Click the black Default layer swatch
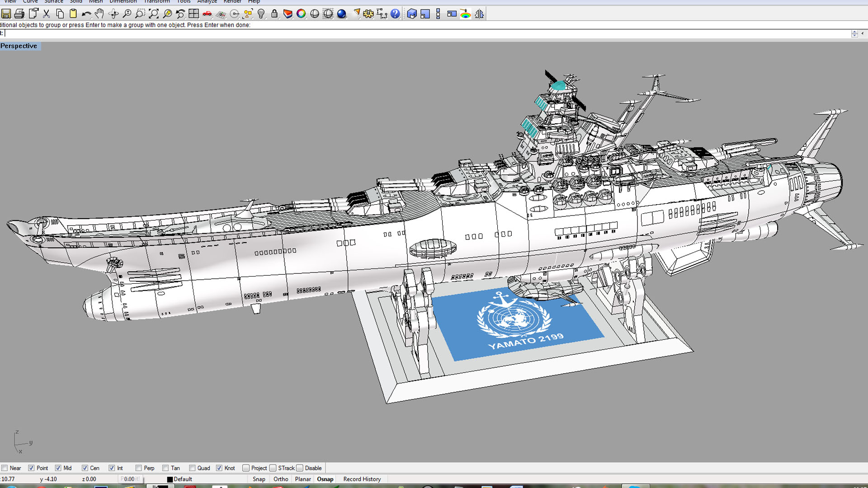The width and height of the screenshot is (868, 488). pos(170,479)
